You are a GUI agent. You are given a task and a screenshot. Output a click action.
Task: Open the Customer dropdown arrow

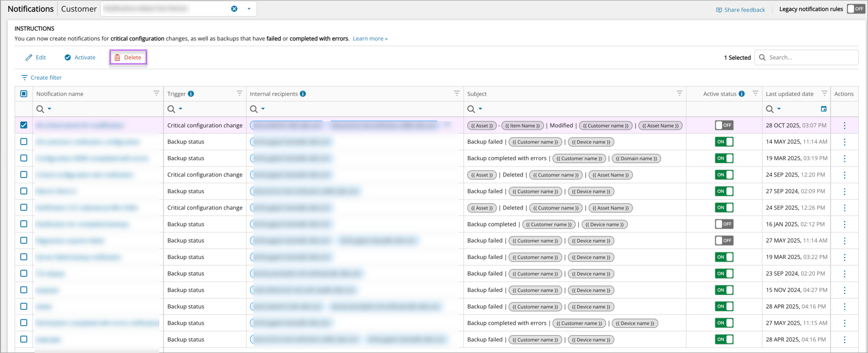coord(249,9)
